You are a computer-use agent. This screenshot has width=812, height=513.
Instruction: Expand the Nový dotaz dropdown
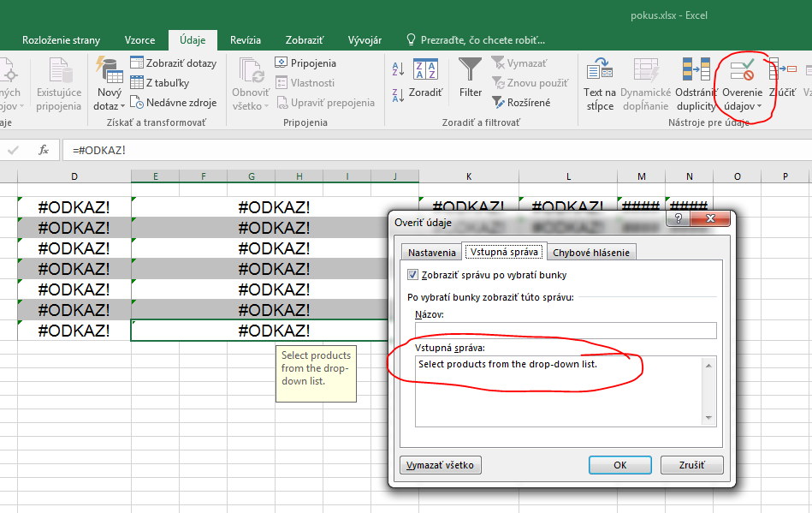[122, 106]
